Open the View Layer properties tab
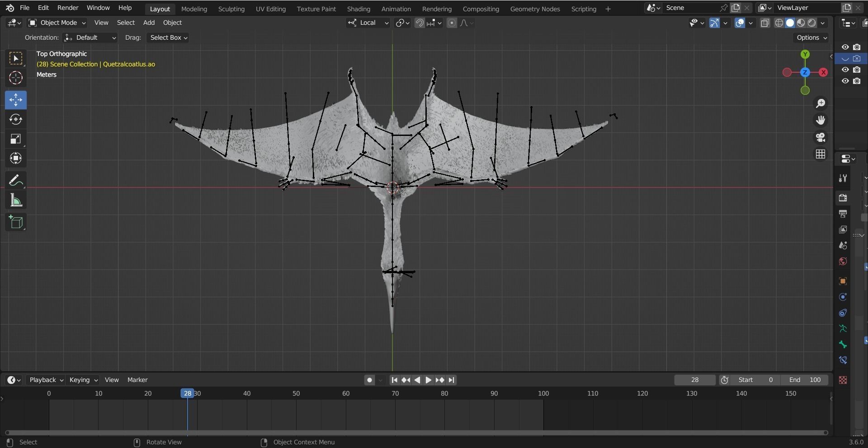The image size is (868, 448). (843, 229)
